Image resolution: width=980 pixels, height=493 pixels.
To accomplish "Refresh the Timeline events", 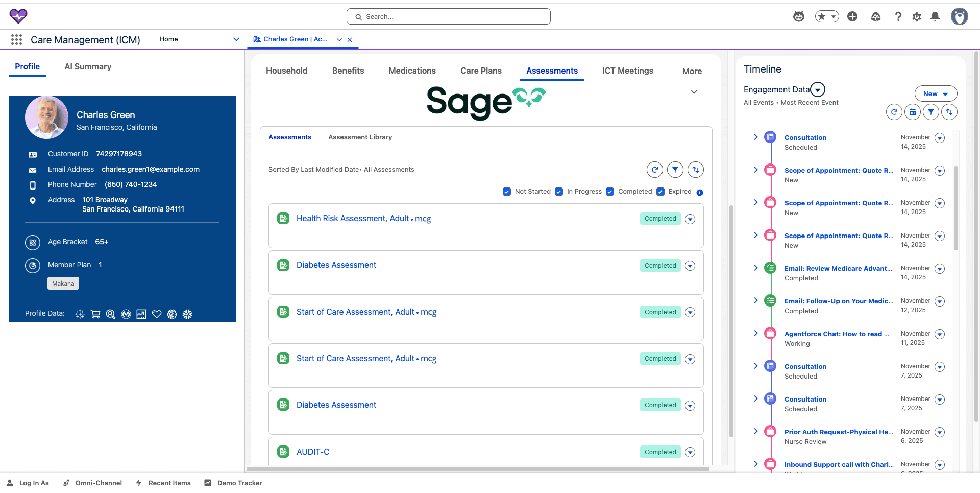I will point(894,112).
